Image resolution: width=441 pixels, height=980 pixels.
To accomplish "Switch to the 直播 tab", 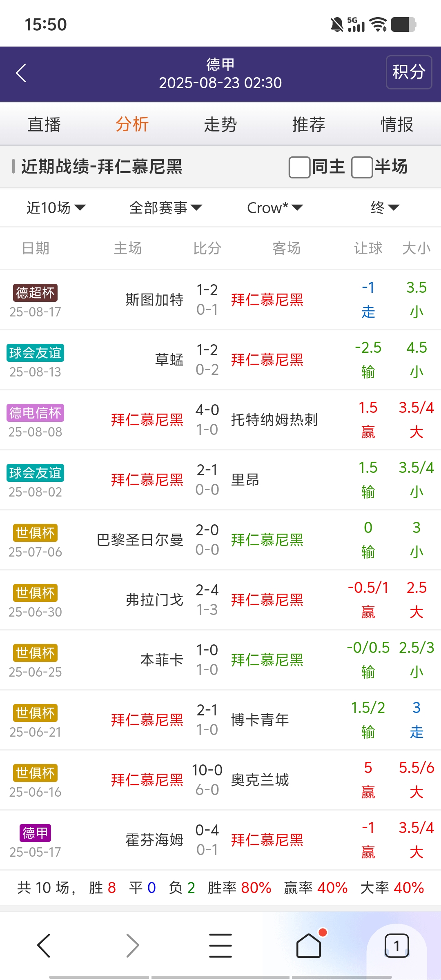I will [44, 125].
